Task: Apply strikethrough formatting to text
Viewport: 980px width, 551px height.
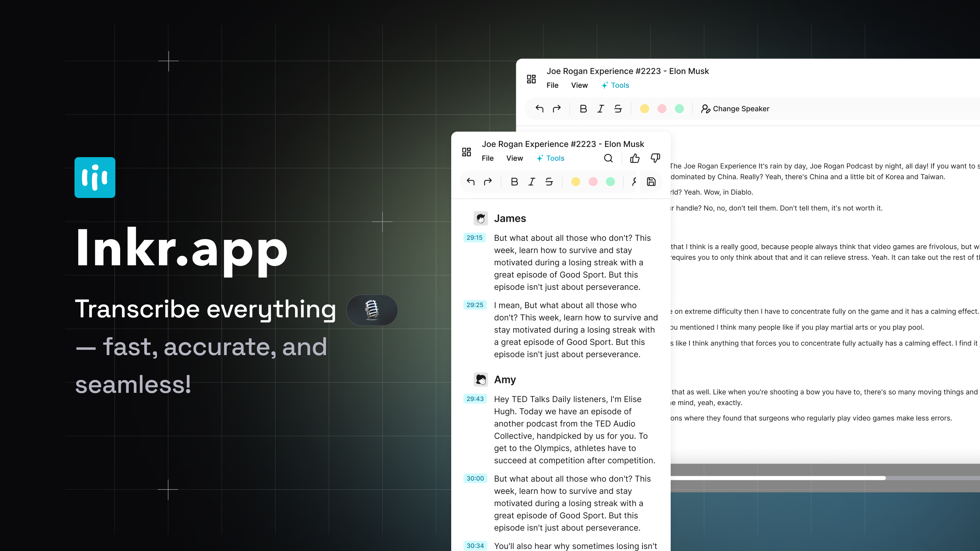Action: click(549, 182)
